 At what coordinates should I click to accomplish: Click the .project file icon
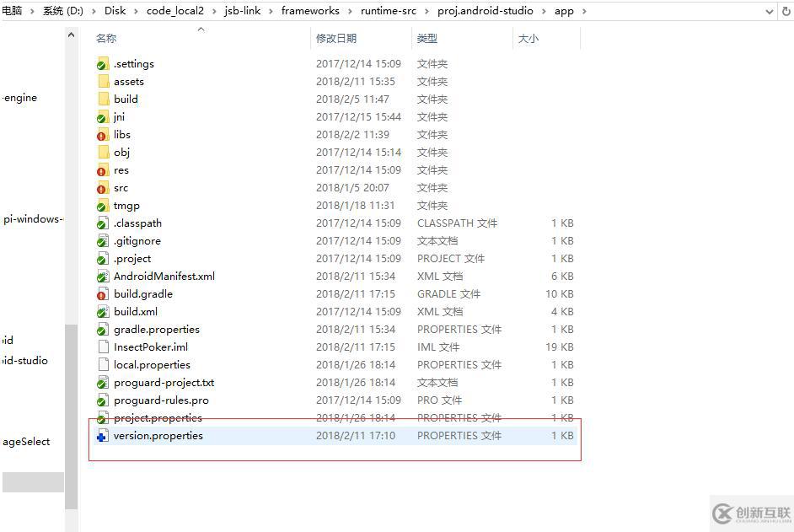(x=103, y=259)
